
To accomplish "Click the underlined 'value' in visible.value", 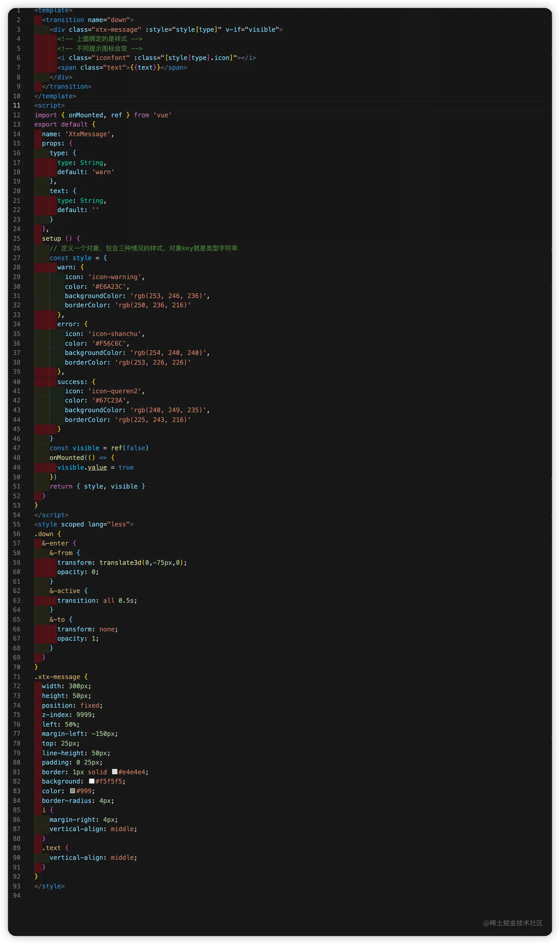I will [x=97, y=467].
